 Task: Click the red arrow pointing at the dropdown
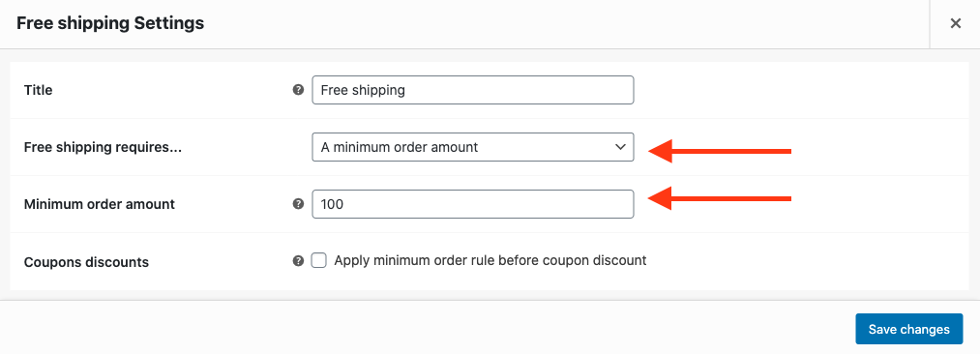(720, 151)
